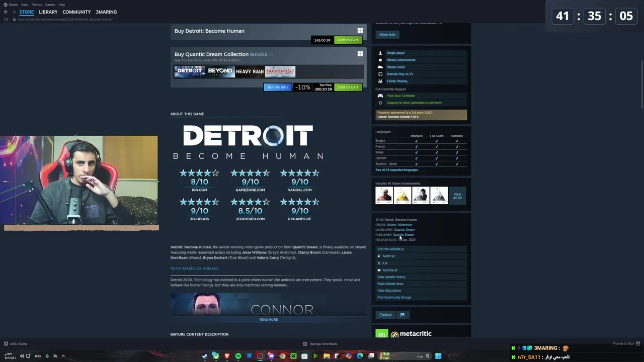Open the View menu
The image size is (644, 362).
pyautogui.click(x=25, y=5)
